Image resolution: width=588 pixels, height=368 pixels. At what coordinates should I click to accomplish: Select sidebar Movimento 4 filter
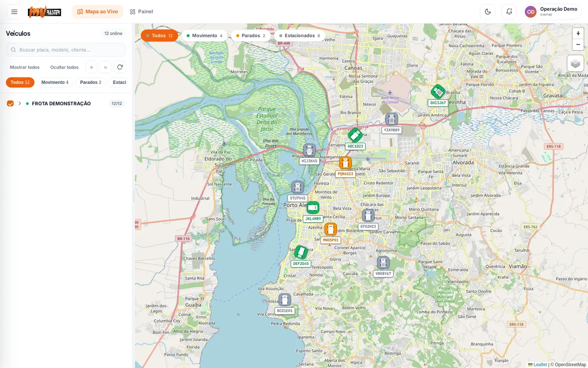[x=55, y=82]
